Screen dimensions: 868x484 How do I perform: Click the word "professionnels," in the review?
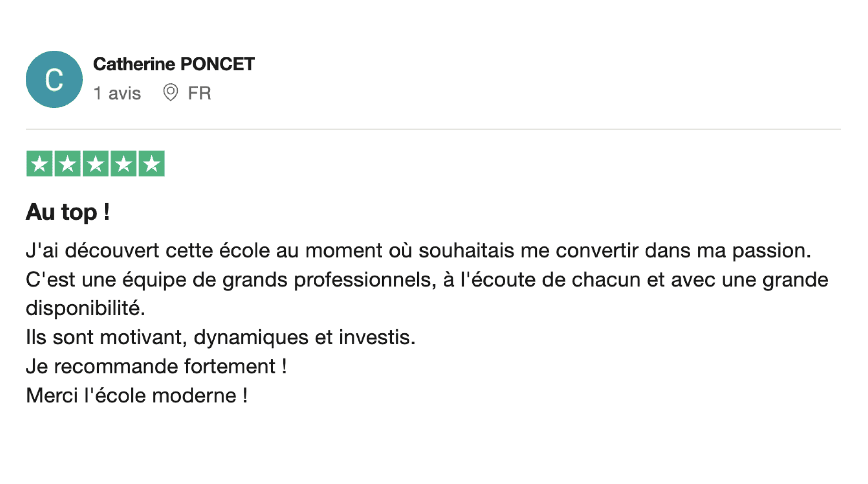click(365, 280)
